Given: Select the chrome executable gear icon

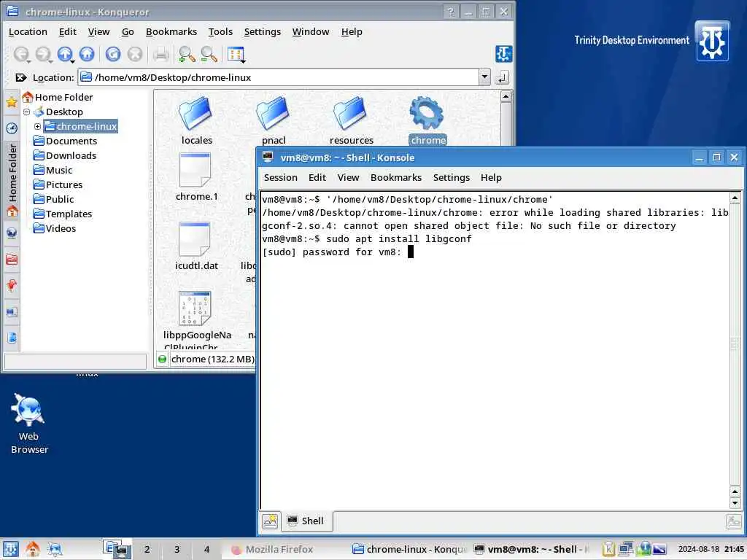Looking at the screenshot, I should tap(427, 113).
